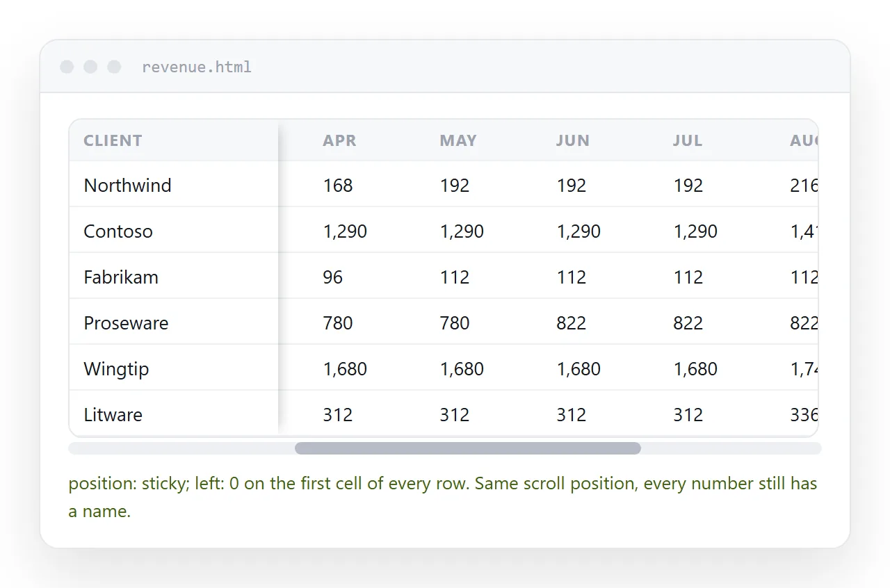Image resolution: width=890 pixels, height=588 pixels.
Task: Click Proseware's APR value 780
Action: pos(338,323)
